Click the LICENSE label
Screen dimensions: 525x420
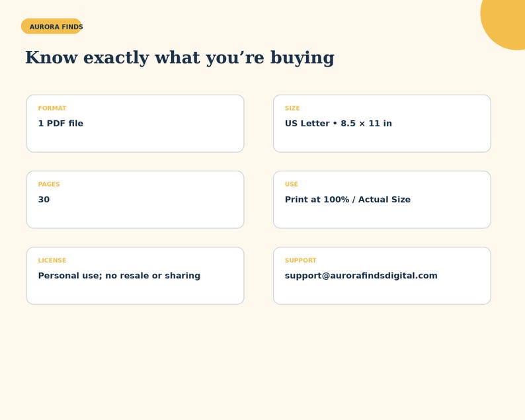coord(52,260)
